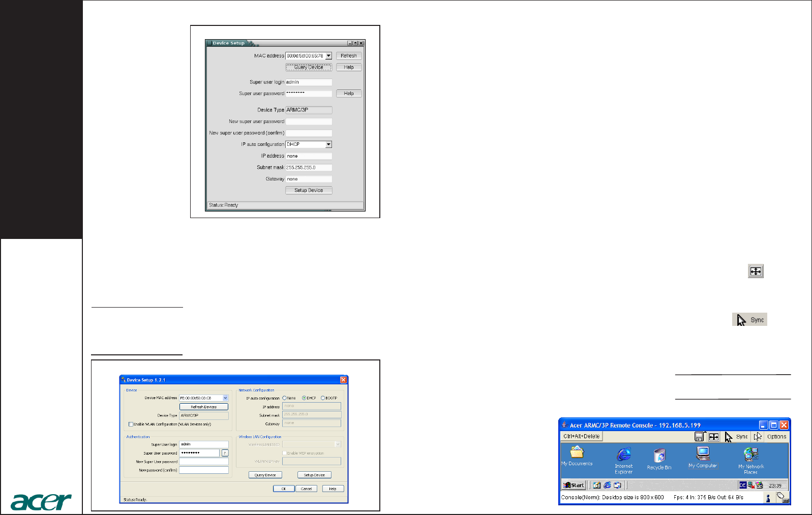This screenshot has height=515, width=812.
Task: Enable WLAN Configuration checkbox
Action: tap(131, 424)
